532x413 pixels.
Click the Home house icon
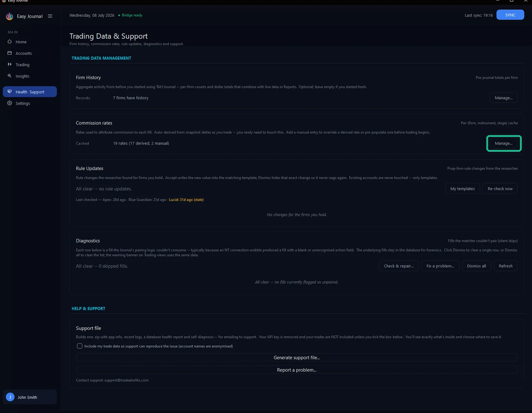coord(10,41)
